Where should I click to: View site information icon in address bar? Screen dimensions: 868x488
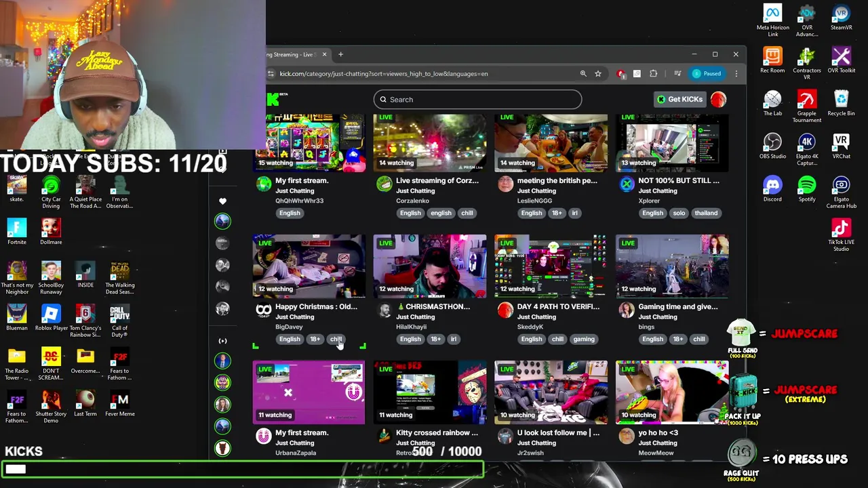click(x=271, y=74)
